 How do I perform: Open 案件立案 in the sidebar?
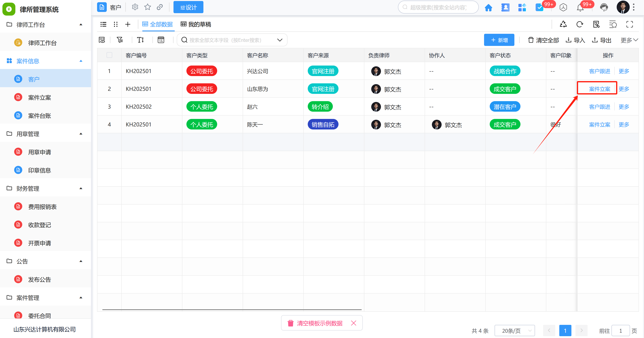39,97
